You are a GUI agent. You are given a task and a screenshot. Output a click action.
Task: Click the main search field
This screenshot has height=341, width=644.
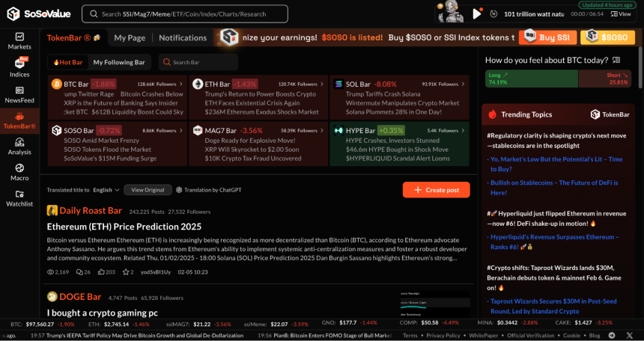pyautogui.click(x=185, y=14)
